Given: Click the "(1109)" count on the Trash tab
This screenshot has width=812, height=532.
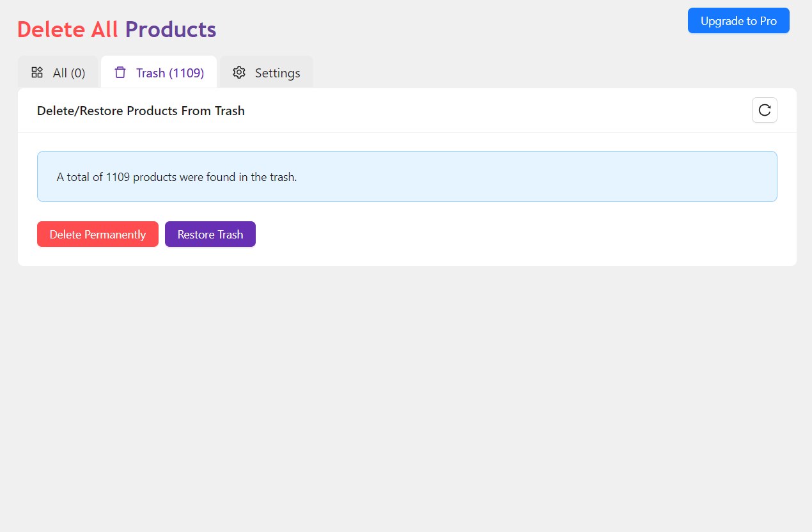Looking at the screenshot, I should pyautogui.click(x=187, y=73).
